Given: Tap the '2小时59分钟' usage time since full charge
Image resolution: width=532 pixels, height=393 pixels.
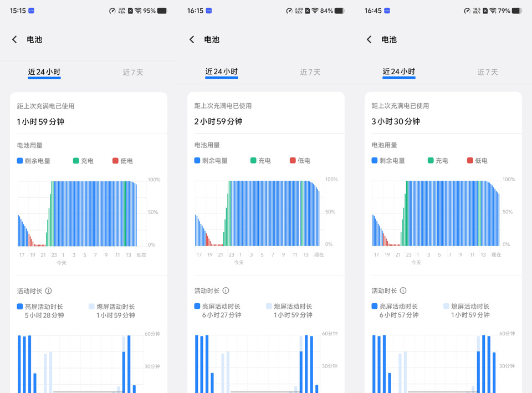Looking at the screenshot, I should click(218, 121).
